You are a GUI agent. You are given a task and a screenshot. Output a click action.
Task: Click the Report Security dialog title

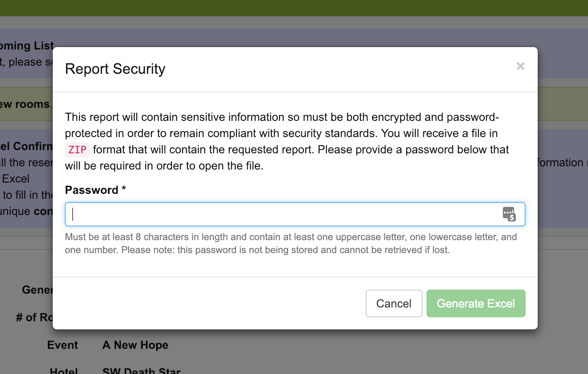pyautogui.click(x=115, y=69)
